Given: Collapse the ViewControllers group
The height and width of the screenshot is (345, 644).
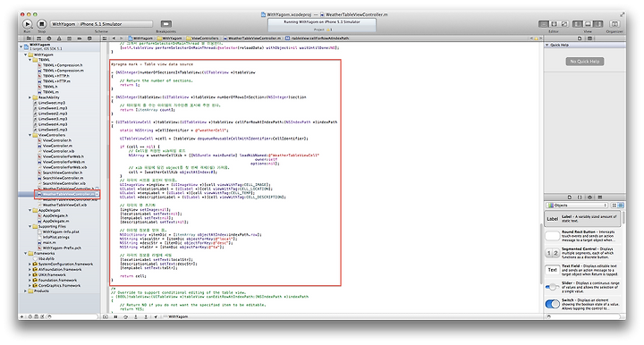Looking at the screenshot, I should pyautogui.click(x=30, y=135).
